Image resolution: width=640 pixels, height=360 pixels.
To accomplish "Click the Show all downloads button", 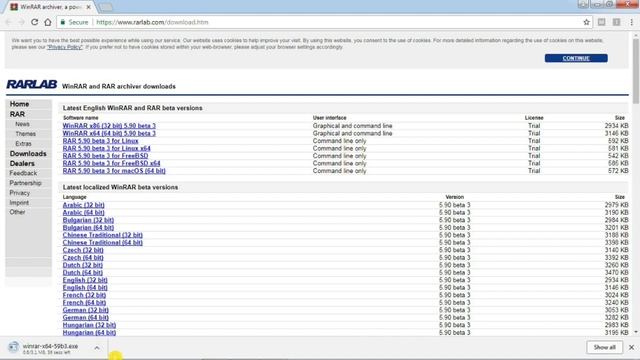I will click(x=604, y=347).
